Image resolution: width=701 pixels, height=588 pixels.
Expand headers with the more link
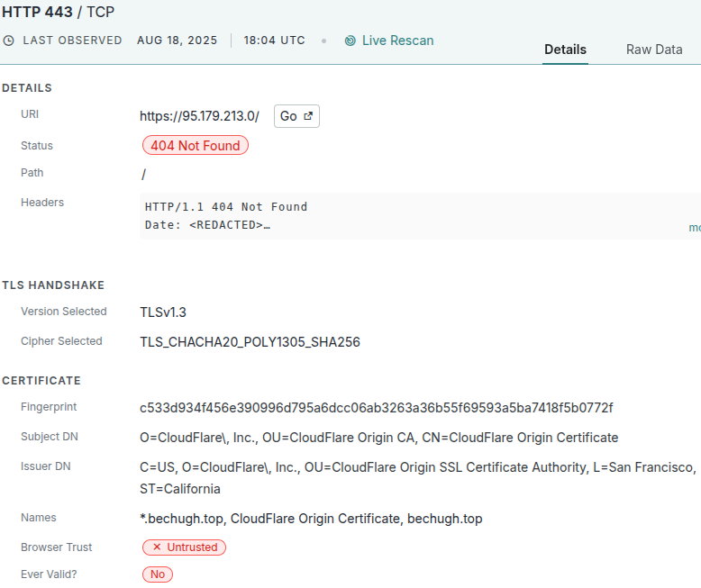point(694,228)
